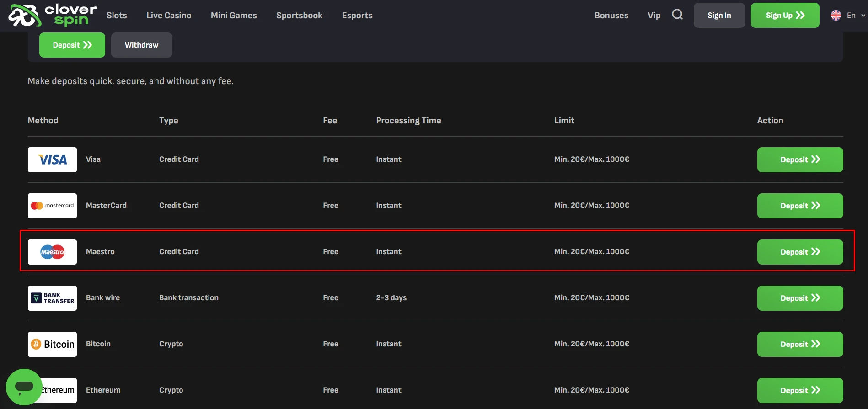Click the UK flag language icon

click(836, 15)
